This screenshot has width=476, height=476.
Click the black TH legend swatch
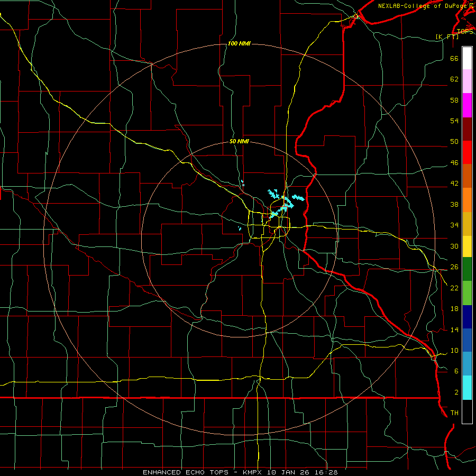click(467, 411)
